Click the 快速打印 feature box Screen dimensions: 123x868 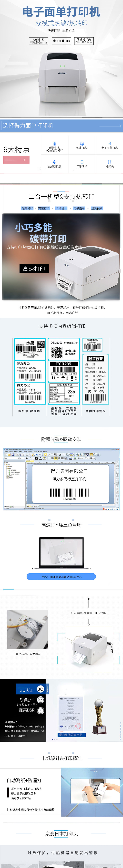(x=39, y=41)
